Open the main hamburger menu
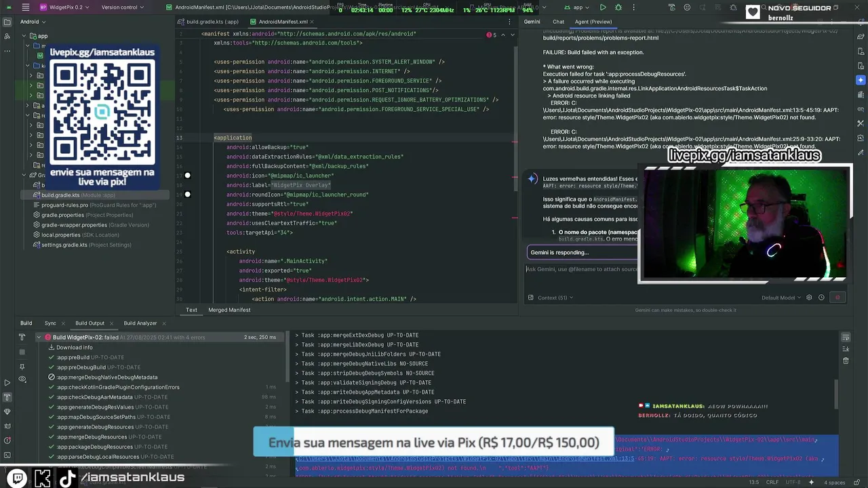This screenshot has height=488, width=868. click(26, 7)
